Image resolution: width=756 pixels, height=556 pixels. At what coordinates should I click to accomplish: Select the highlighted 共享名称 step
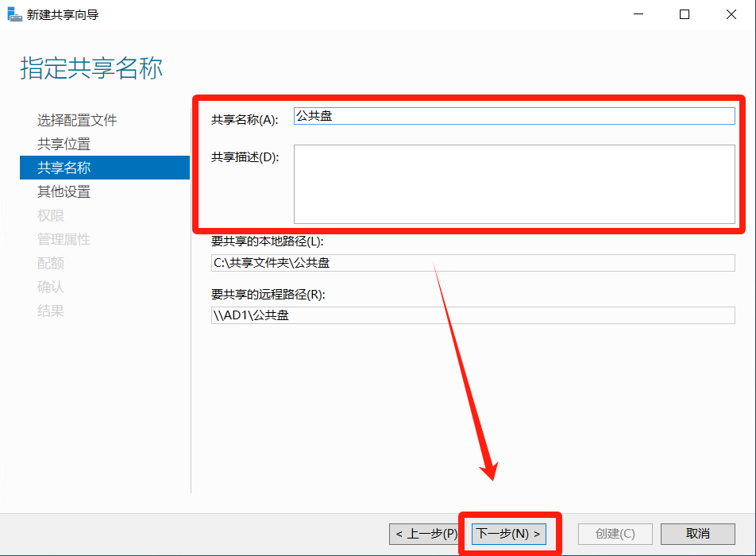coord(64,168)
